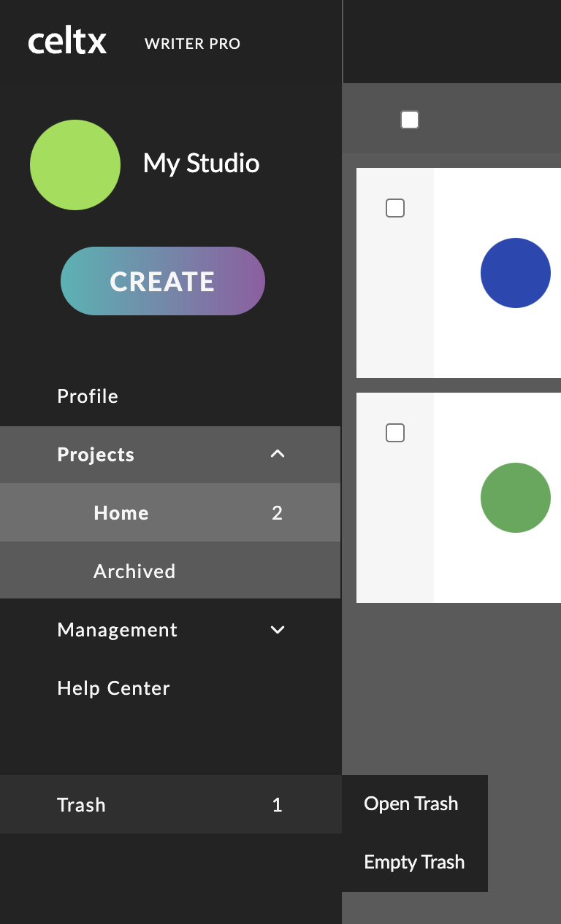
Task: Select the Home projects item
Action: pyautogui.click(x=170, y=512)
